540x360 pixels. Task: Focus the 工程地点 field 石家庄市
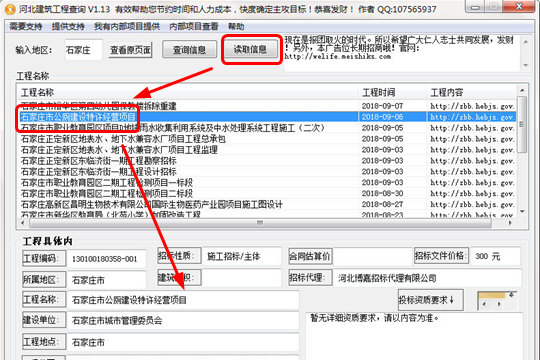[x=183, y=342]
